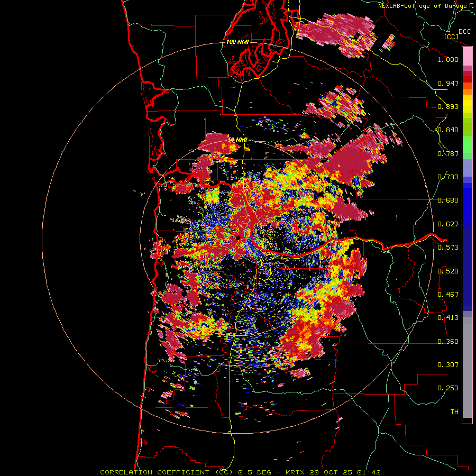Image resolution: width=476 pixels, height=476 pixels.
Task: Click the [CC] legend heading
Action: [452, 36]
